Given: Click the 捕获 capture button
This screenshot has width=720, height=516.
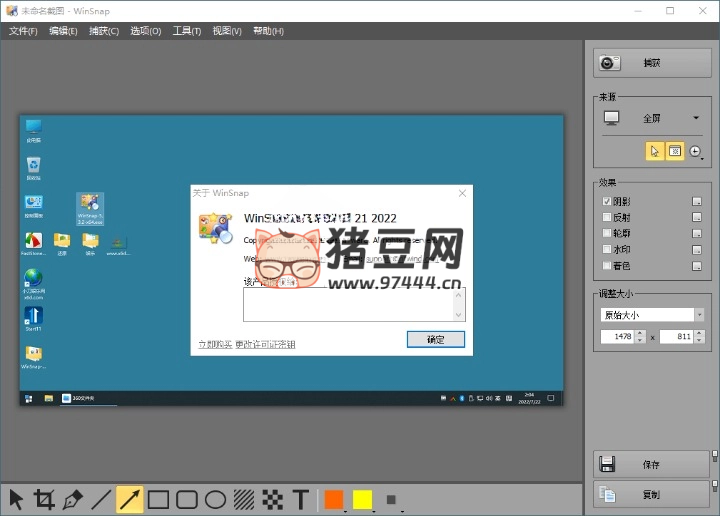Looking at the screenshot, I should 651,63.
